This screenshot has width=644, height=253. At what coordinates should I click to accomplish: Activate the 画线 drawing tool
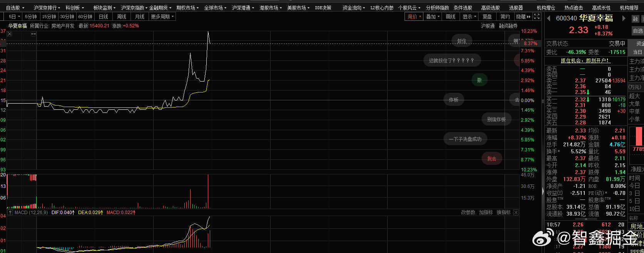click(x=451, y=17)
